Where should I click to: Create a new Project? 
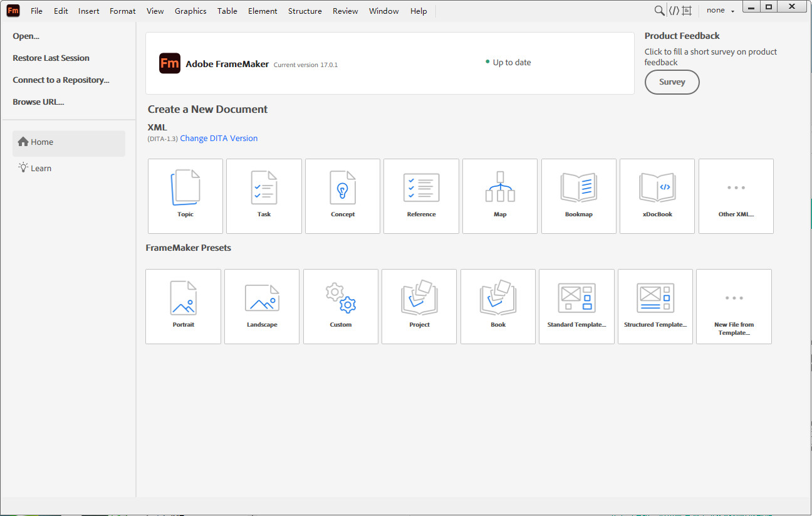tap(419, 307)
